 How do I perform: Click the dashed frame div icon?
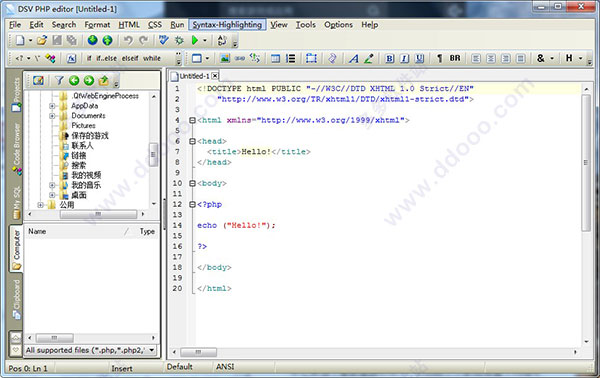coord(311,58)
